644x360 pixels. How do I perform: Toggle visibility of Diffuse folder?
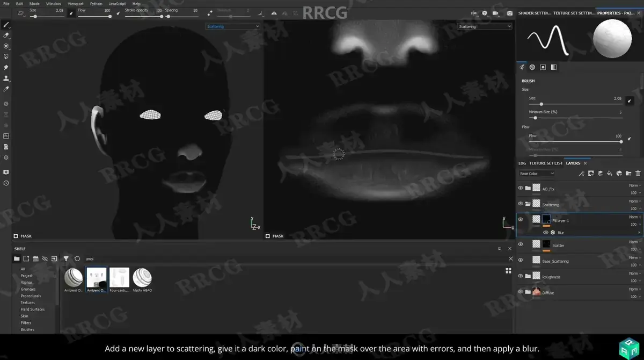521,292
